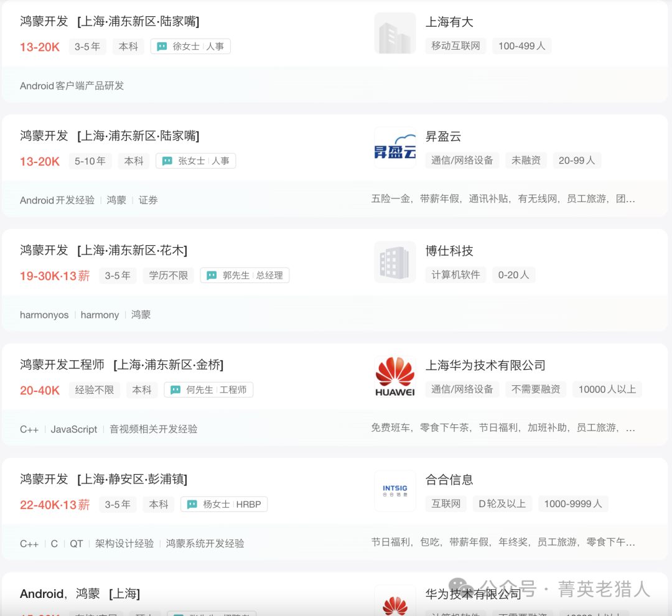
Task: Click the 20-40K salary text
Action: pos(40,390)
